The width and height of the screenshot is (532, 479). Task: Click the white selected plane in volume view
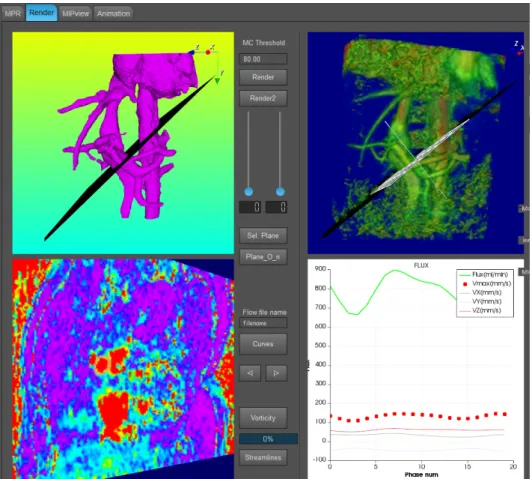click(419, 157)
